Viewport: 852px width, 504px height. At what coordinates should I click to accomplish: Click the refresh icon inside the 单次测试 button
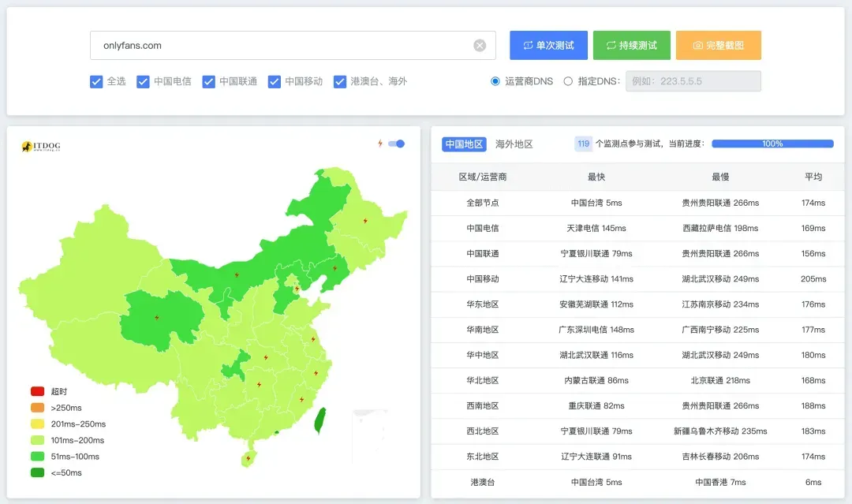tap(528, 45)
